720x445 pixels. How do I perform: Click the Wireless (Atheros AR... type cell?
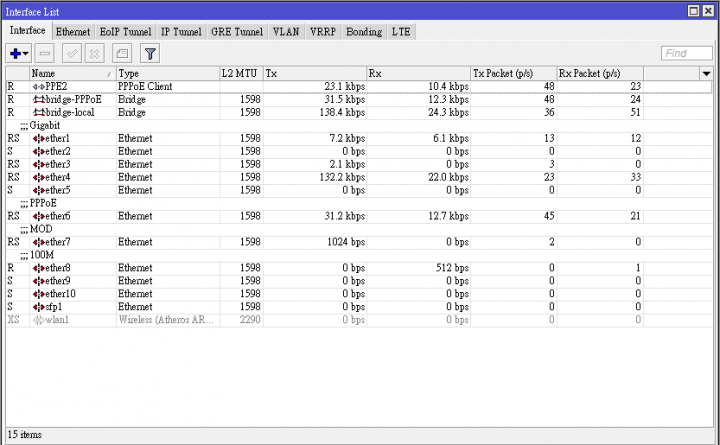(166, 320)
